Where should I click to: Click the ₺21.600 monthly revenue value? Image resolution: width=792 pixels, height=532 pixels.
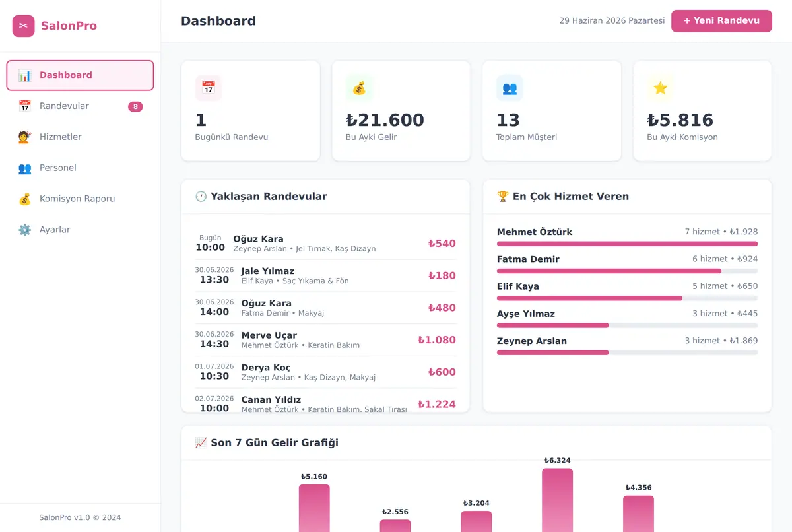[385, 120]
